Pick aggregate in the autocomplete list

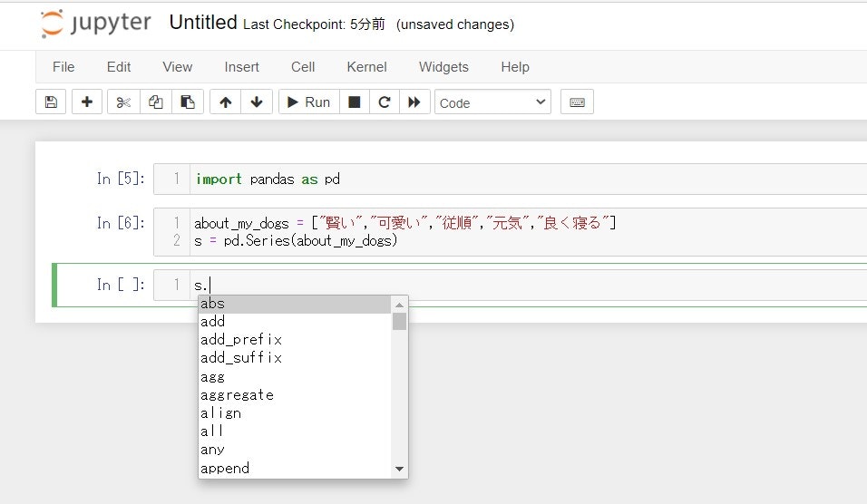tap(295, 395)
